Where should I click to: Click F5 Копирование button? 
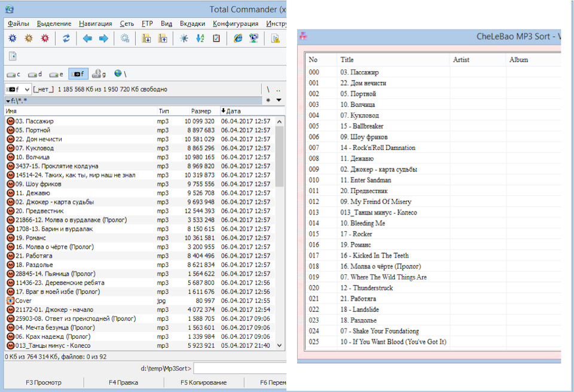point(203,382)
